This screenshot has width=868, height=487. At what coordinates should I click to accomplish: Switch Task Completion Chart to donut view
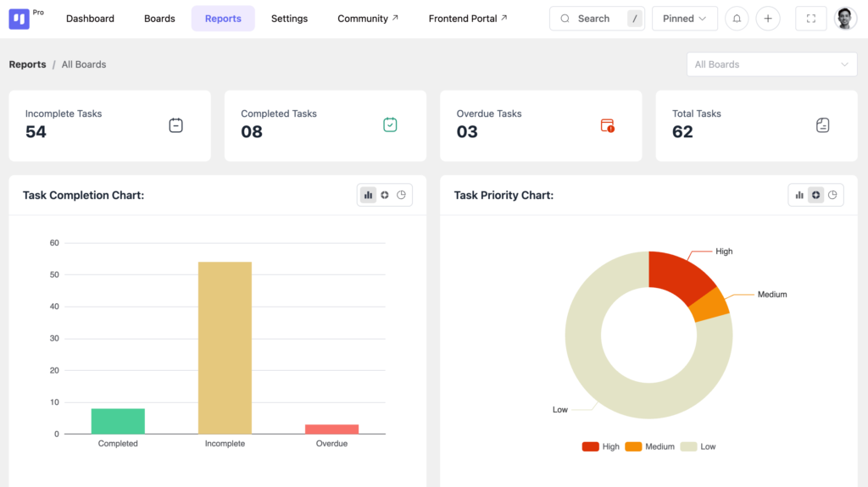point(385,195)
